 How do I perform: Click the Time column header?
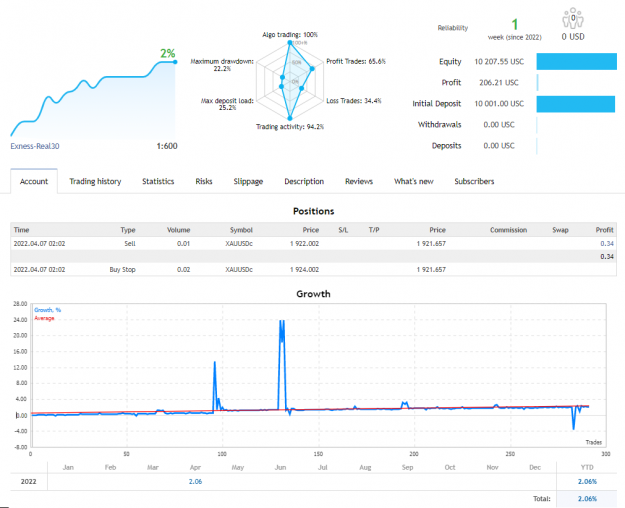click(22, 230)
